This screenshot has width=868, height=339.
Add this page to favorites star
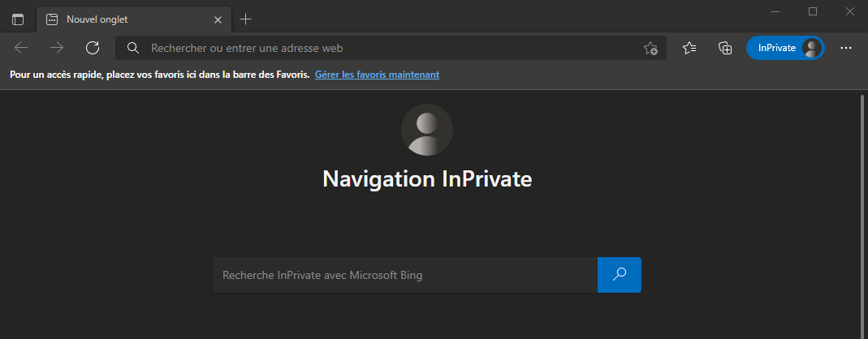(650, 48)
